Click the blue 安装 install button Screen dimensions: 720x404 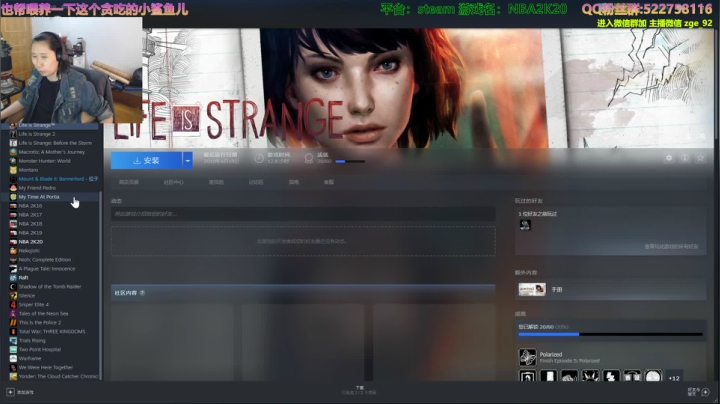point(146,160)
